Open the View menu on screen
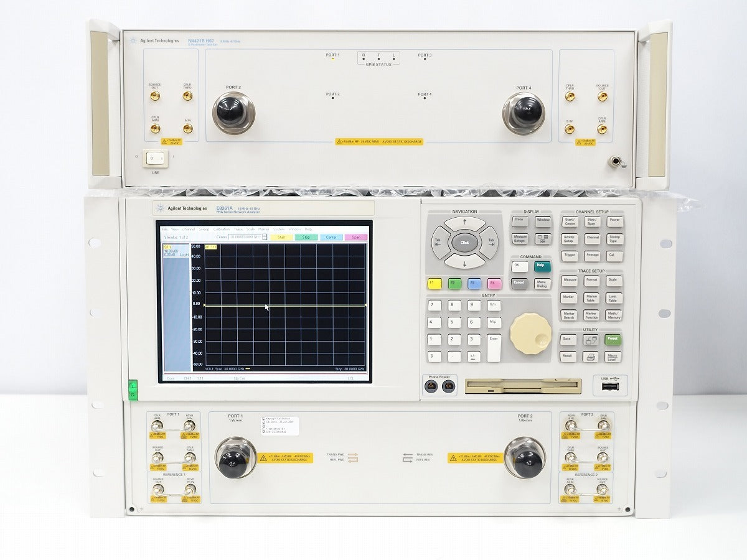This screenshot has width=747, height=560. pyautogui.click(x=175, y=229)
